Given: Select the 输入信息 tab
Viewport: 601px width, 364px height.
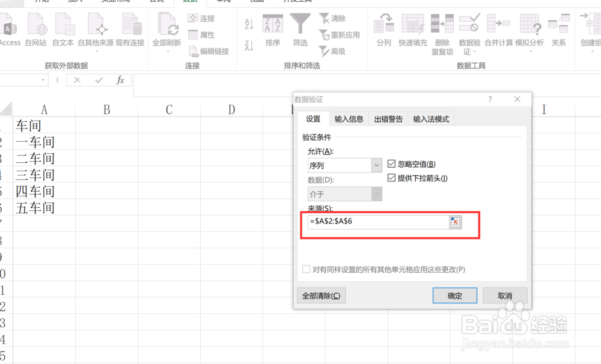Looking at the screenshot, I should coord(349,118).
